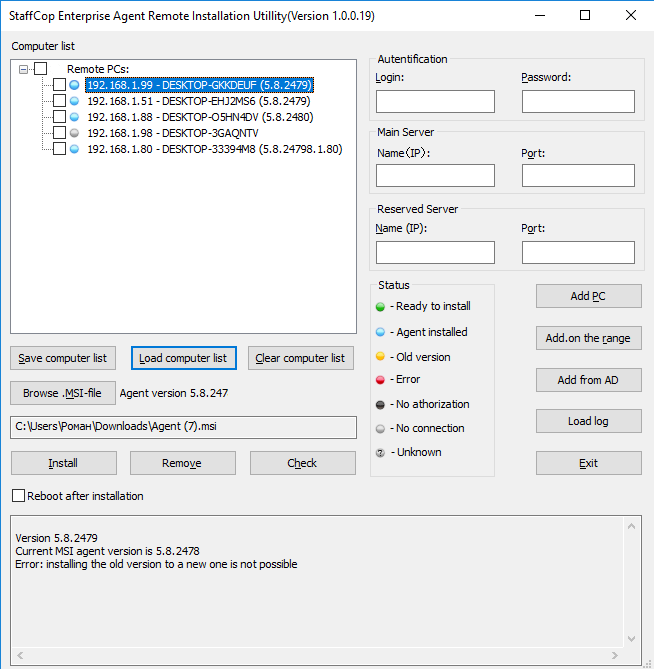This screenshot has height=669, width=654.
Task: Click the Remove button
Action: (183, 463)
